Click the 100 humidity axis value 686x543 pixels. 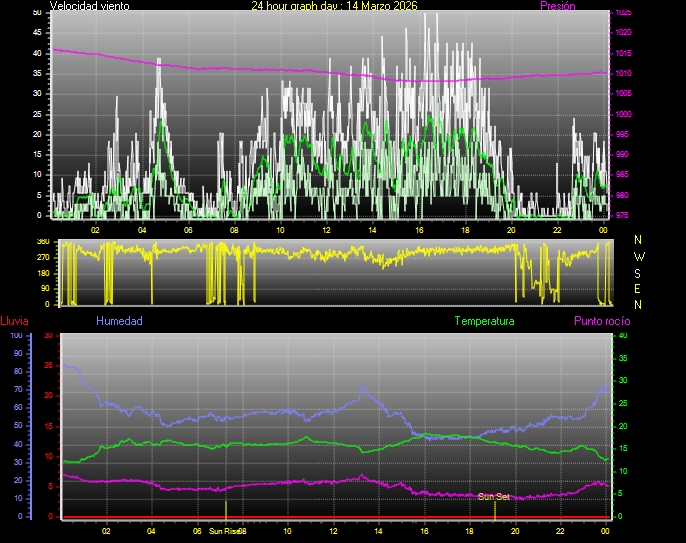coord(16,335)
